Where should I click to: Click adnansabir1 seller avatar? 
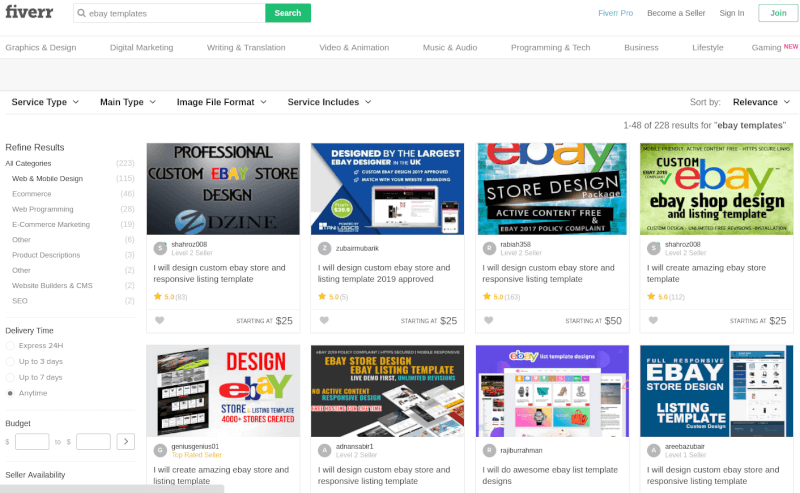tap(324, 450)
